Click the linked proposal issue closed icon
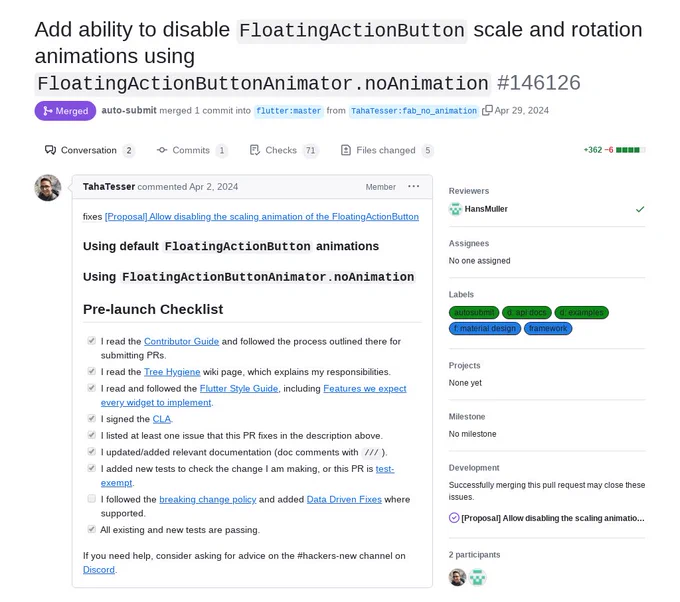This screenshot has height=602, width=680. pos(454,518)
